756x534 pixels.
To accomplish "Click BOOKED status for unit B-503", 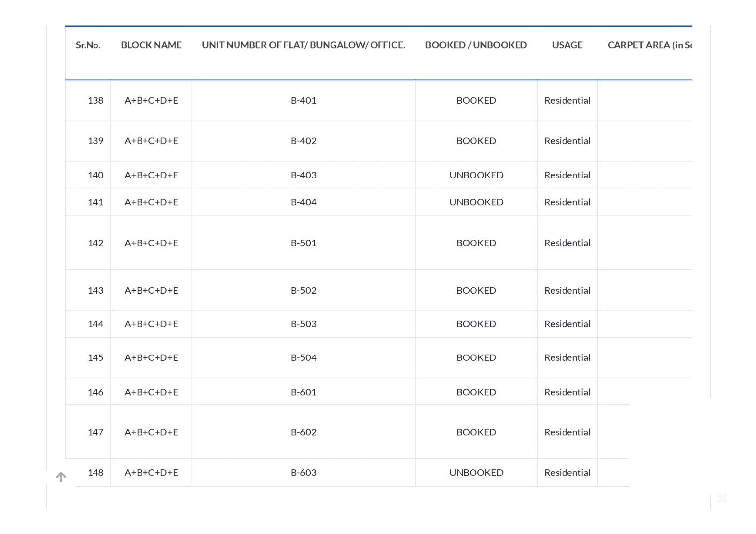I will 476,324.
